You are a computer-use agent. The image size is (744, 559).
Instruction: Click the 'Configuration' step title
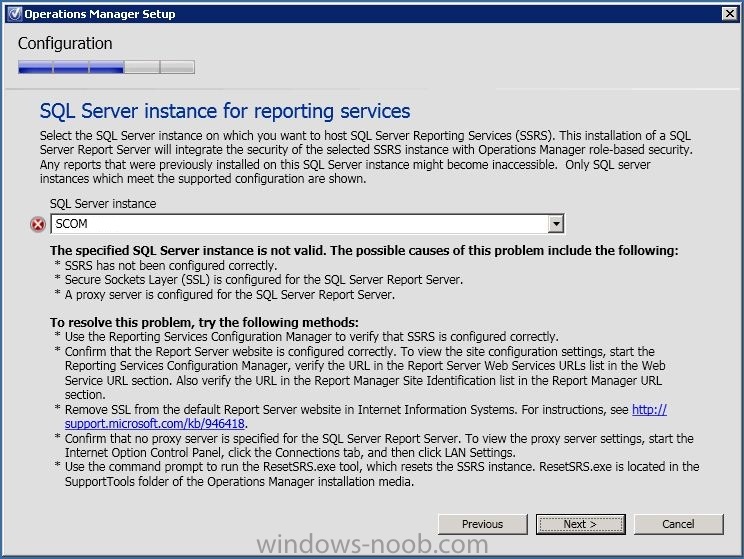[65, 43]
